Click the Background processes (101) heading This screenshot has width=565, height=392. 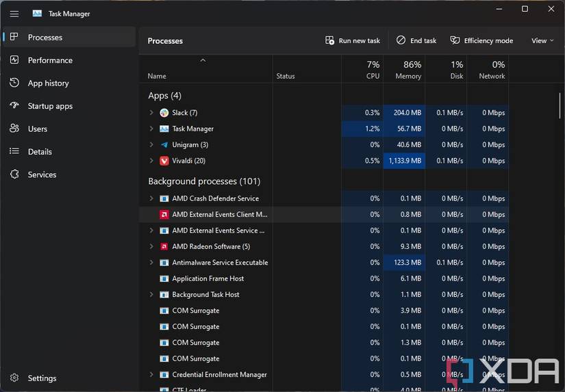point(204,181)
